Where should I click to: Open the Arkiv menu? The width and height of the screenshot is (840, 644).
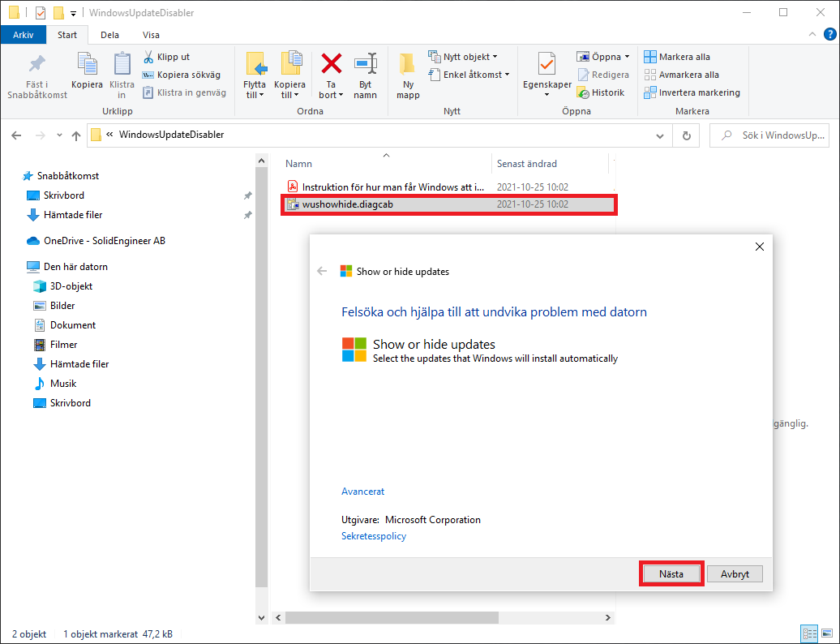24,35
